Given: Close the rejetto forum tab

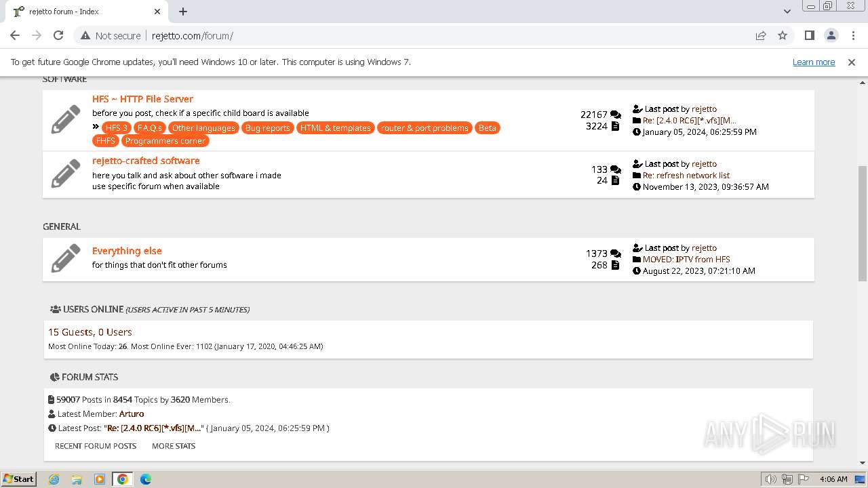Looking at the screenshot, I should pyautogui.click(x=157, y=12).
